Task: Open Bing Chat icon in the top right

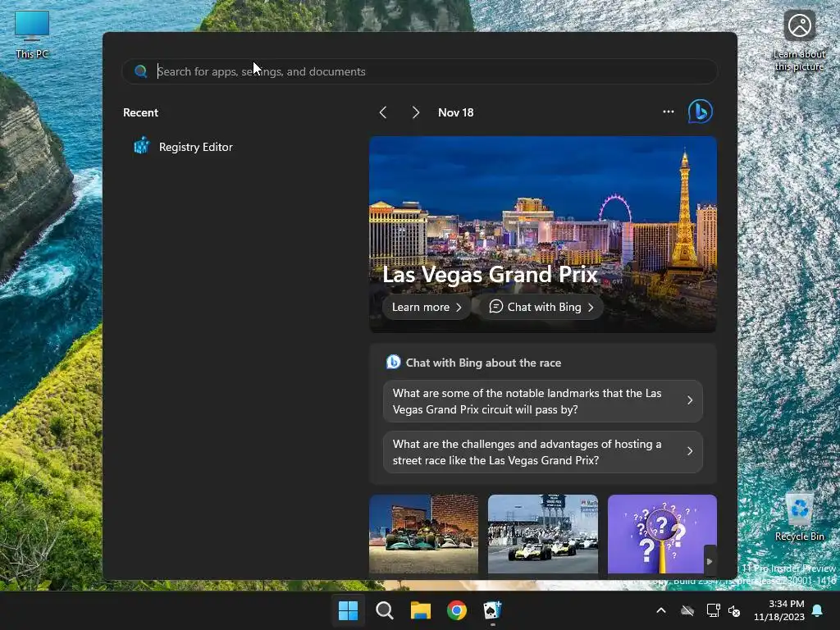Action: coord(701,112)
